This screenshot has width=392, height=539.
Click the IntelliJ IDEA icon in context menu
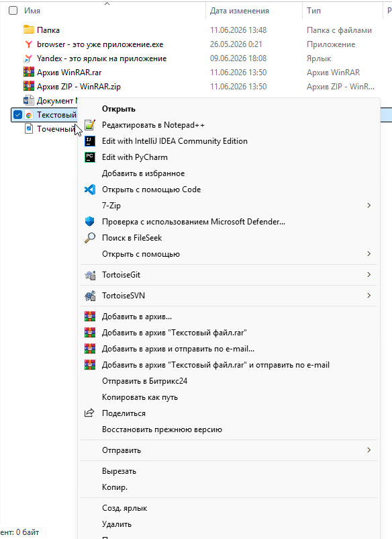[90, 141]
